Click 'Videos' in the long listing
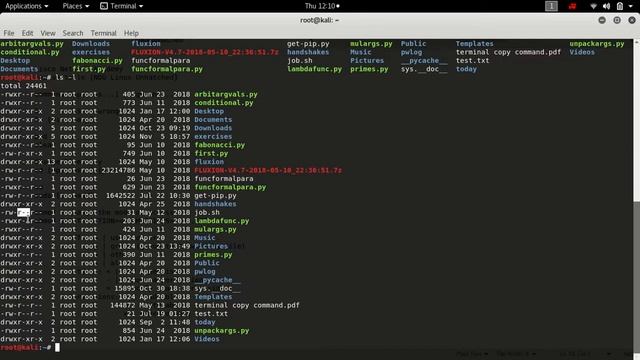The width and height of the screenshot is (640, 360). pyautogui.click(x=207, y=339)
